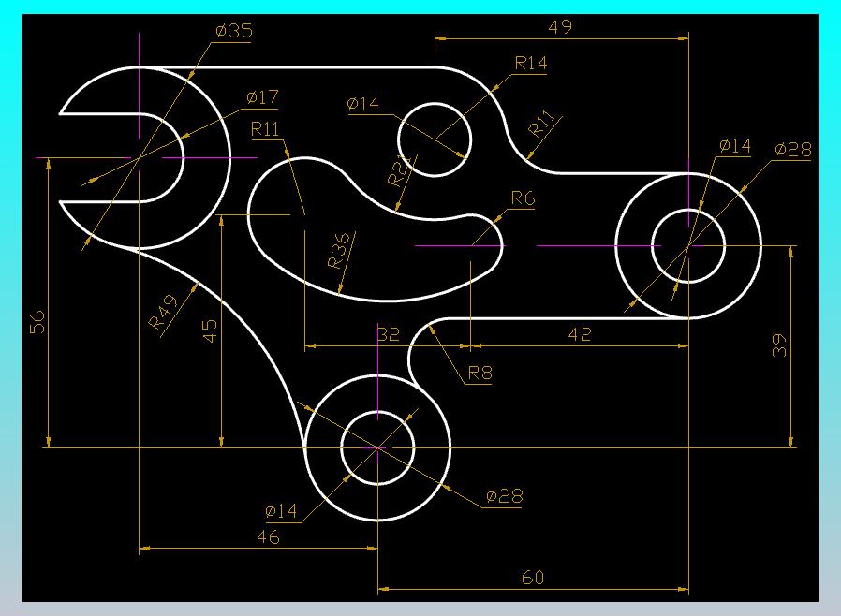The image size is (841, 616).
Task: Select the 60 horizontal dimension value
Action: pyautogui.click(x=533, y=578)
